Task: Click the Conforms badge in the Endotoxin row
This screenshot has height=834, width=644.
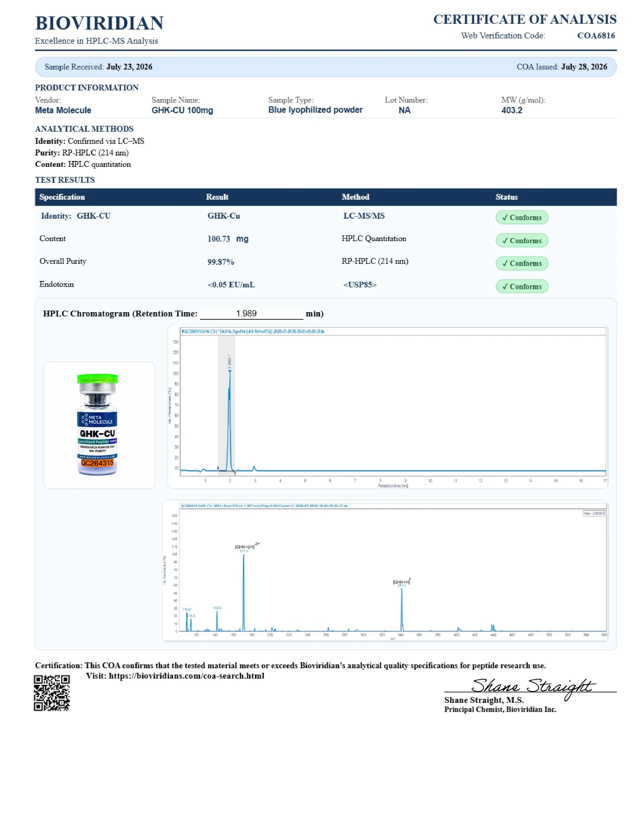Action: pos(522,286)
